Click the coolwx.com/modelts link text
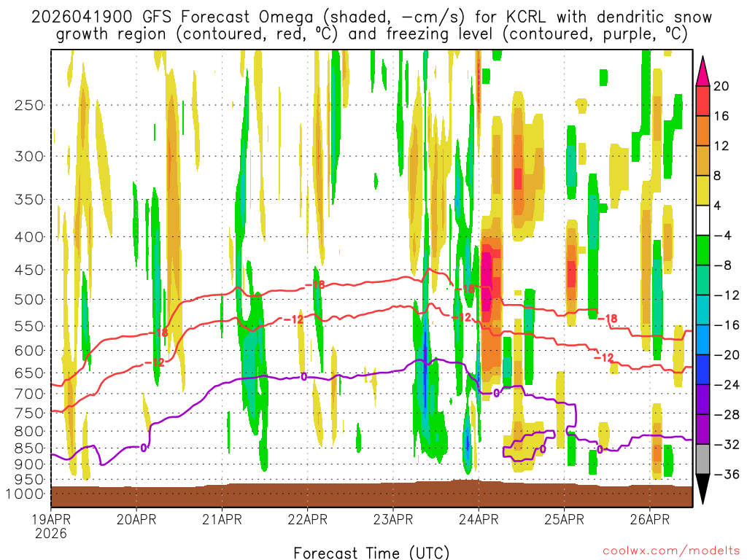Image resolution: width=747 pixels, height=560 pixels. [x=671, y=551]
